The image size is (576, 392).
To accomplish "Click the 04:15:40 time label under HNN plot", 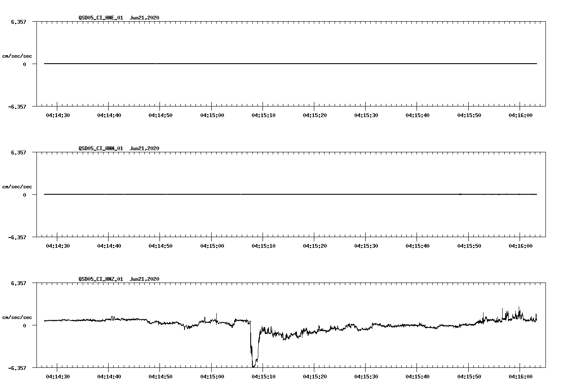I will tap(417, 246).
